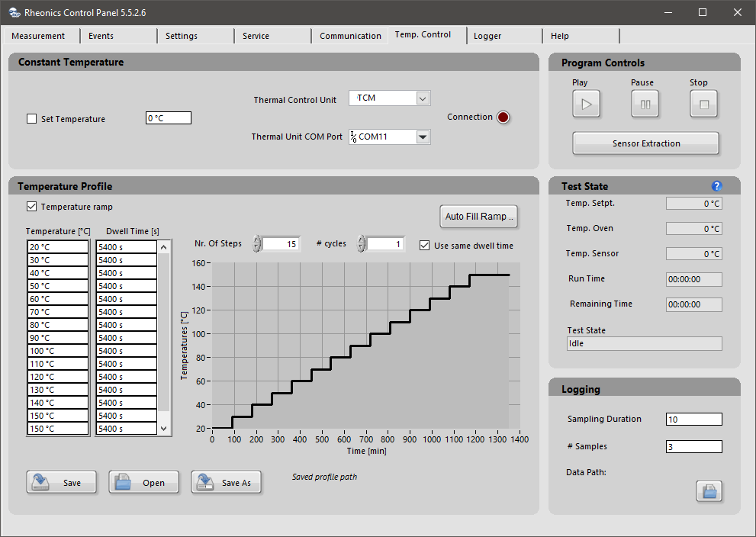
Task: Click dwell time cell for 20 °C
Action: [127, 247]
